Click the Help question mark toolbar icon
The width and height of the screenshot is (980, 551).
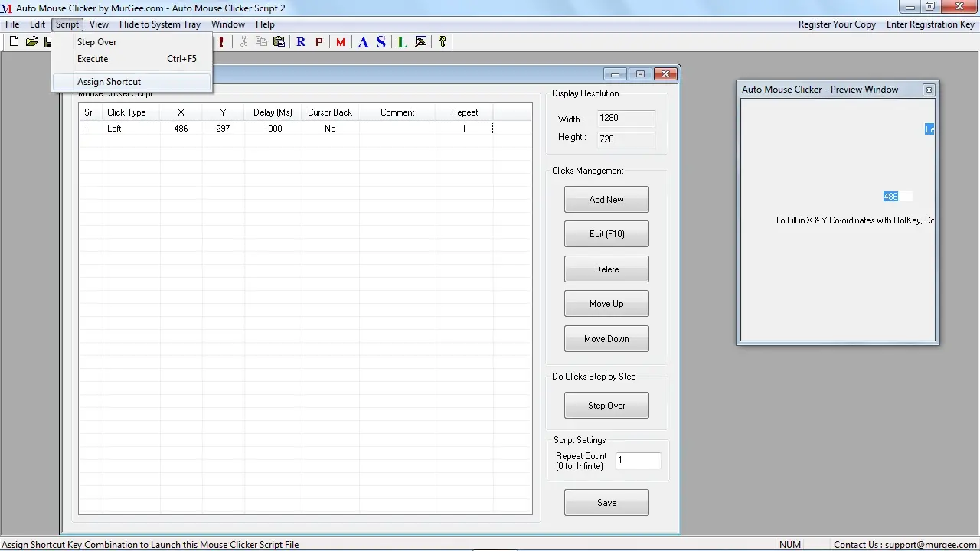[x=442, y=42]
